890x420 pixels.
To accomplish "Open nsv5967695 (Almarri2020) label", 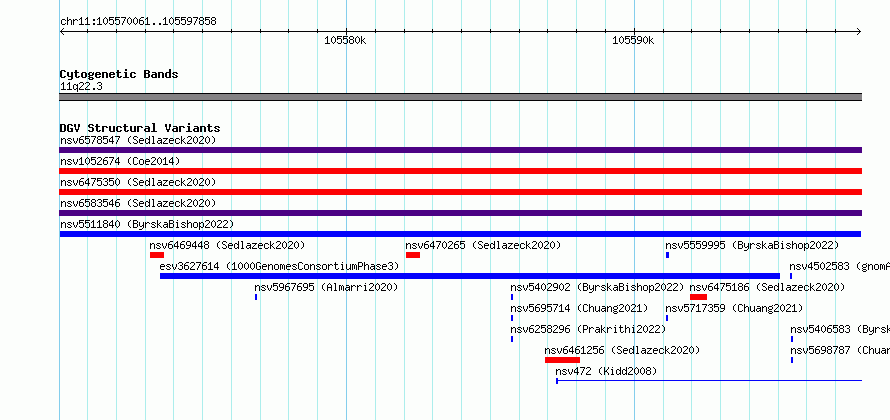I will coord(326,287).
